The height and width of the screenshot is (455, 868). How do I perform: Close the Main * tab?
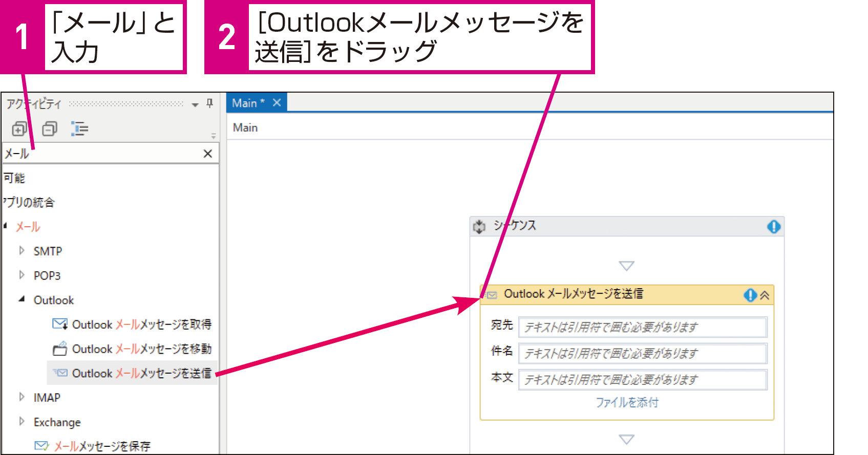pyautogui.click(x=277, y=103)
